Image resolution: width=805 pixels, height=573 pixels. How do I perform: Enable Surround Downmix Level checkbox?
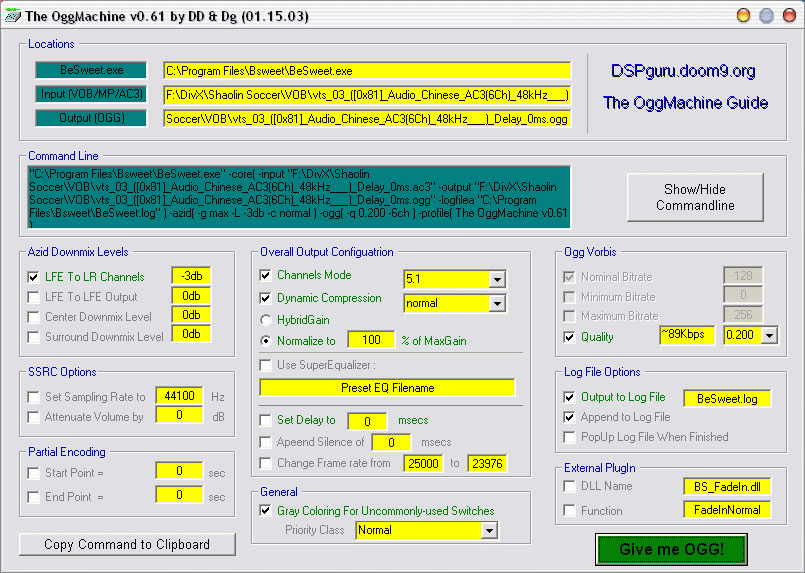(33, 337)
